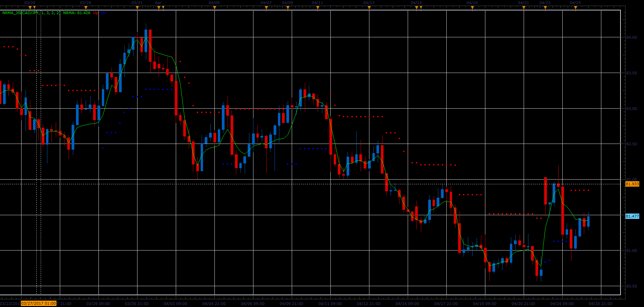Click the orange marker beneath 04/25
Viewport: 644px width, 307px height.
(575, 7)
